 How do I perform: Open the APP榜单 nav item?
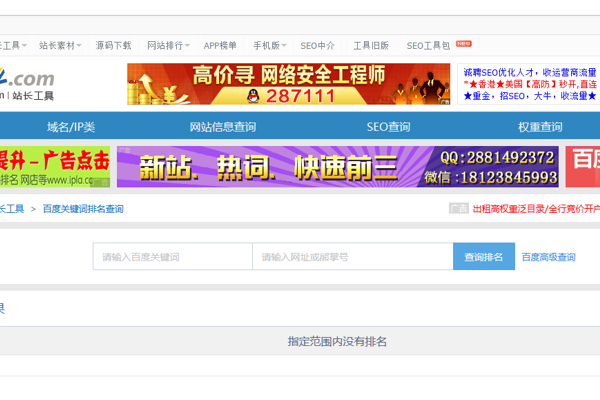click(220, 46)
